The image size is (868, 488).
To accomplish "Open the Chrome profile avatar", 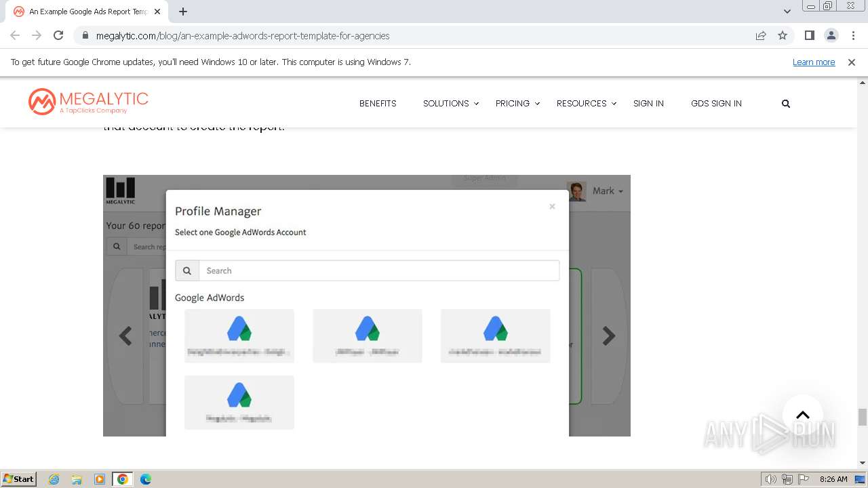I will [x=831, y=35].
